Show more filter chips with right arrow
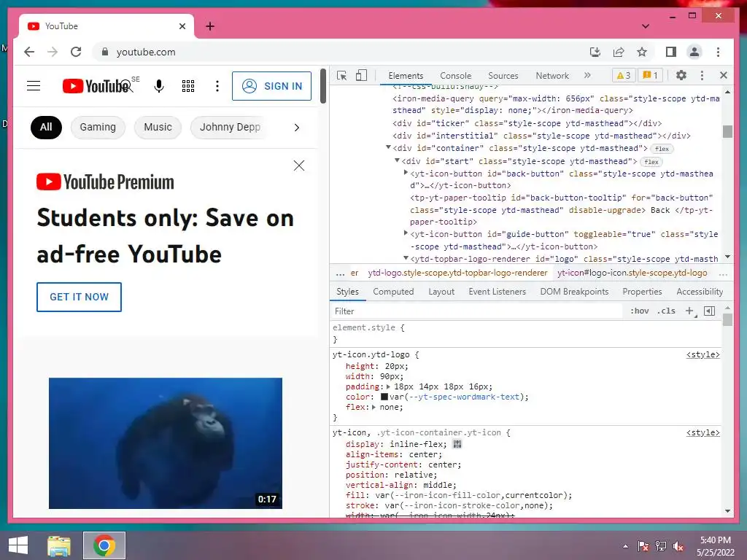Screen dimensions: 747x560 (x=297, y=128)
